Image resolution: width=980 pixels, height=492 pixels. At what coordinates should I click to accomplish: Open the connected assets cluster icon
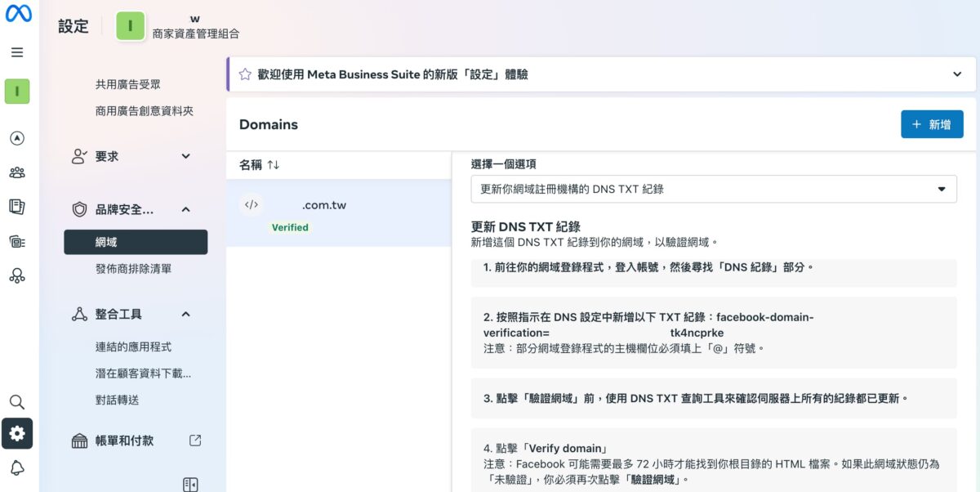click(x=17, y=275)
